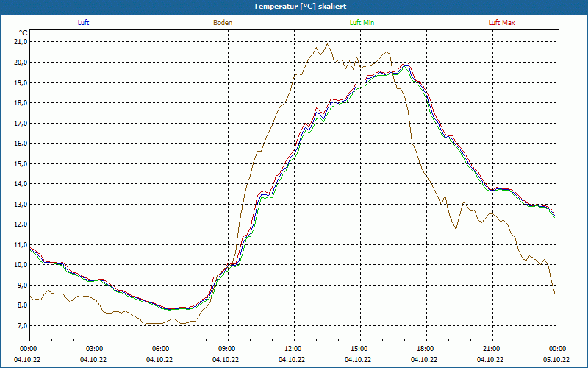Select the Luft Max legend label
This screenshot has width=588, height=368.
(501, 23)
